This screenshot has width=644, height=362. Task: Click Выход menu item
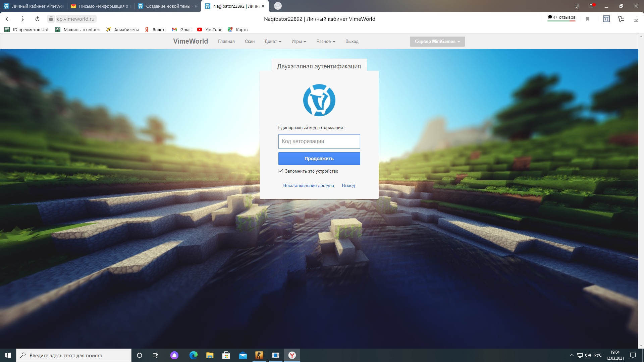point(352,42)
